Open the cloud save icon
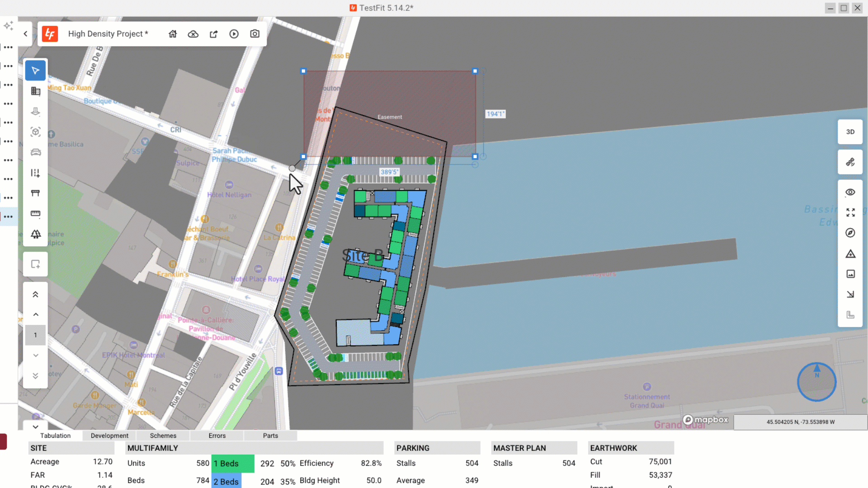 tap(193, 34)
